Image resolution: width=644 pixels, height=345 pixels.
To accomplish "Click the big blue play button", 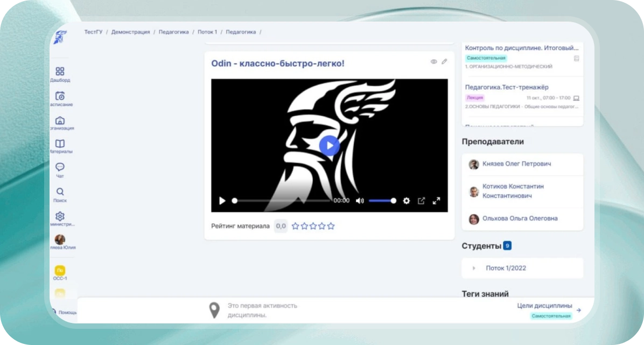I will pos(330,146).
